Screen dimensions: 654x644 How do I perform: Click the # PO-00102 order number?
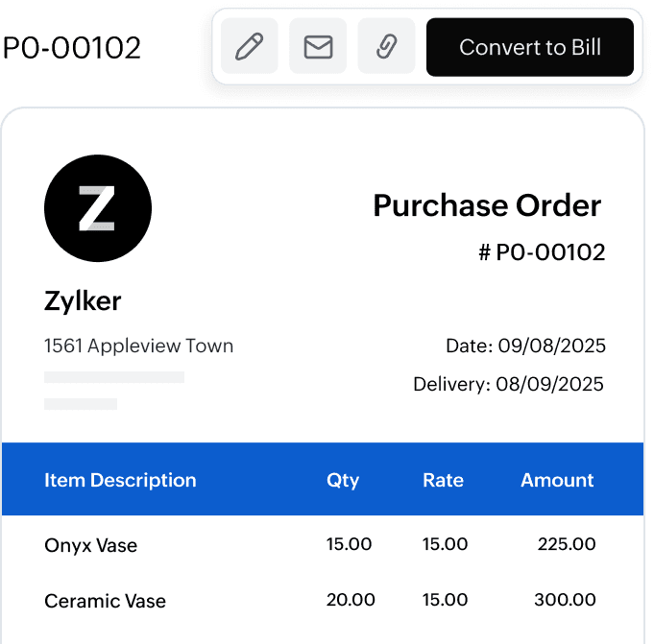tap(542, 252)
